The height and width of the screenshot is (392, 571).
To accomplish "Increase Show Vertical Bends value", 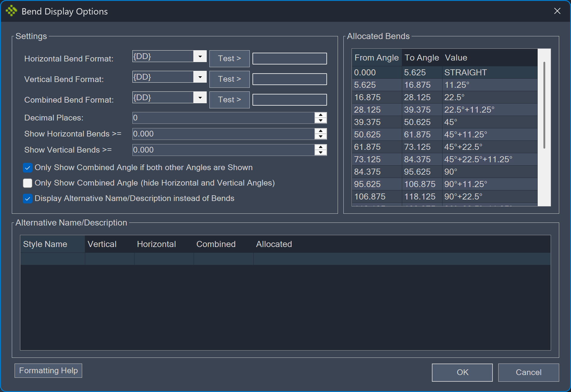I will 321,147.
